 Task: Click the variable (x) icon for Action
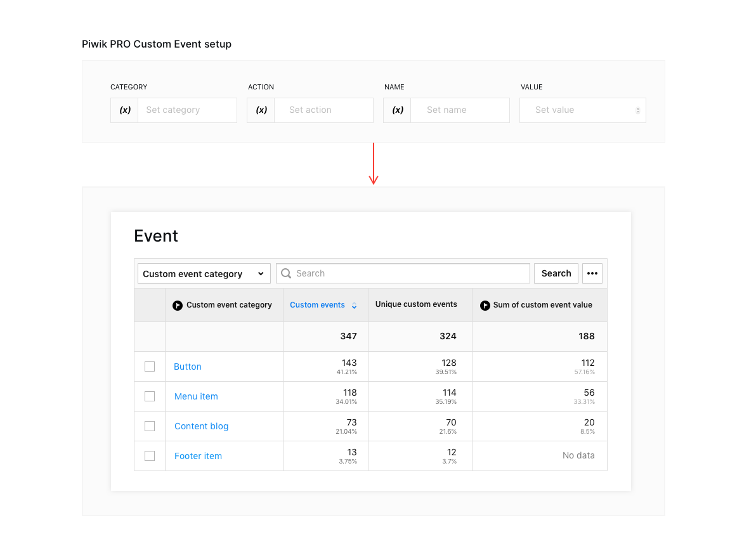(x=261, y=110)
